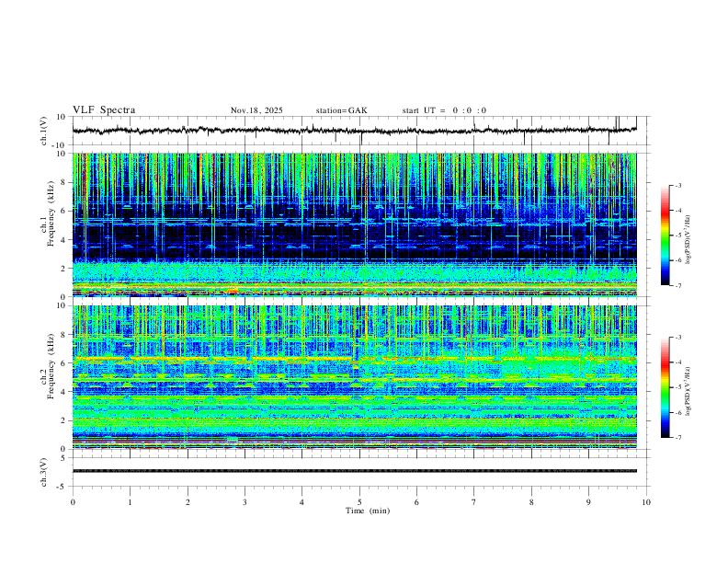Click time axis tick label "0"

coord(73,502)
